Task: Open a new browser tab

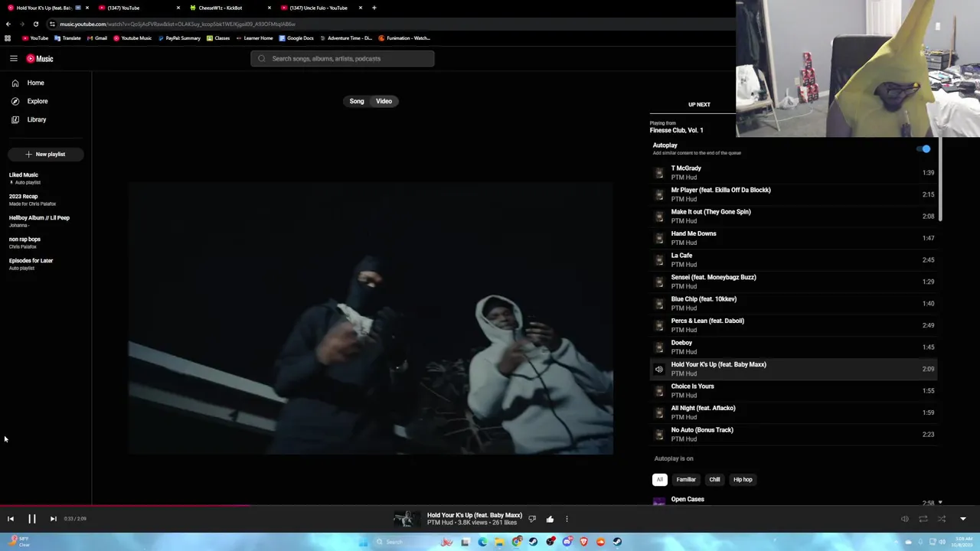Action: point(374,8)
